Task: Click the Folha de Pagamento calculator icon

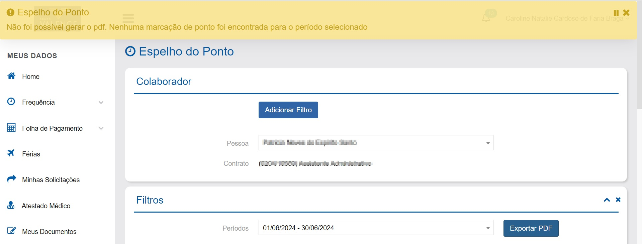Action: [x=11, y=128]
